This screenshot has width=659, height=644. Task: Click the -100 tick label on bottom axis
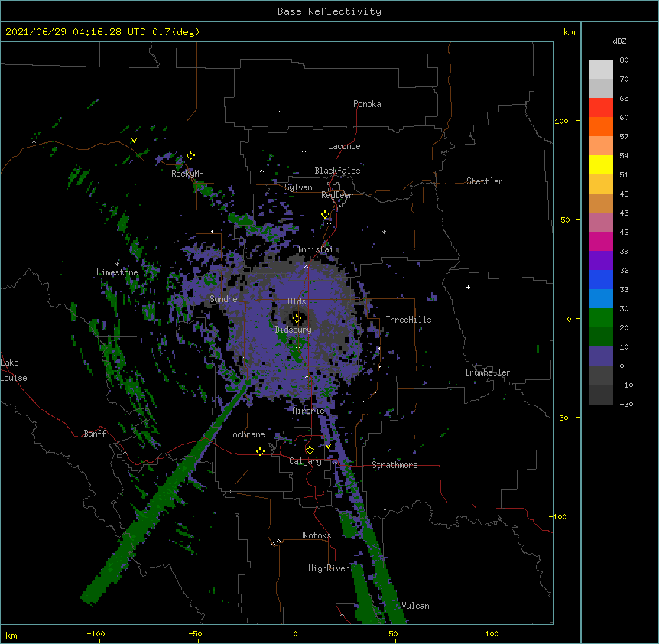[96, 633]
